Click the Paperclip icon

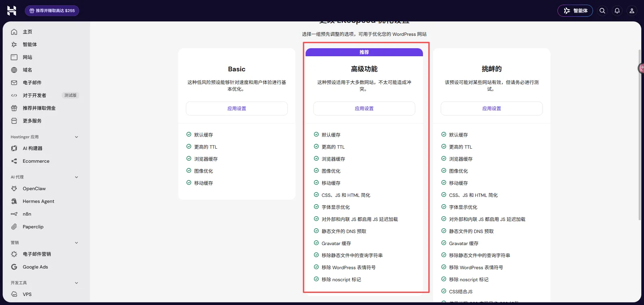coord(14,227)
